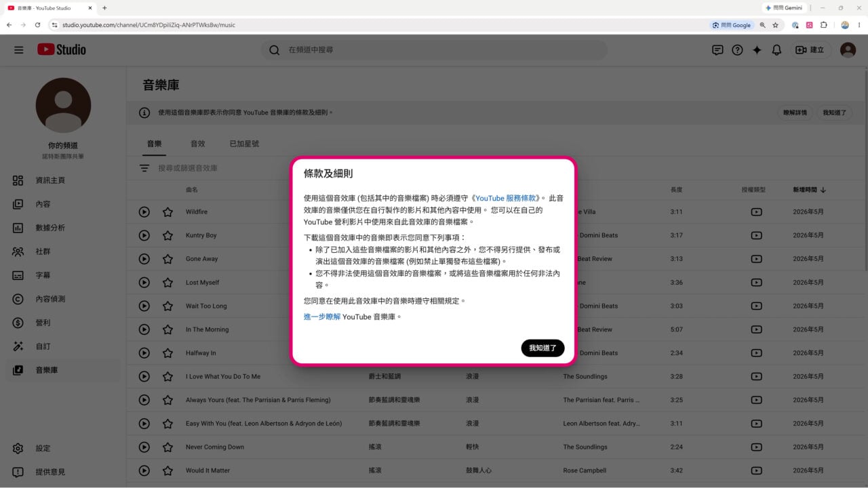Switch to the 已加星號 tab
This screenshot has height=488, width=868.
tap(244, 144)
